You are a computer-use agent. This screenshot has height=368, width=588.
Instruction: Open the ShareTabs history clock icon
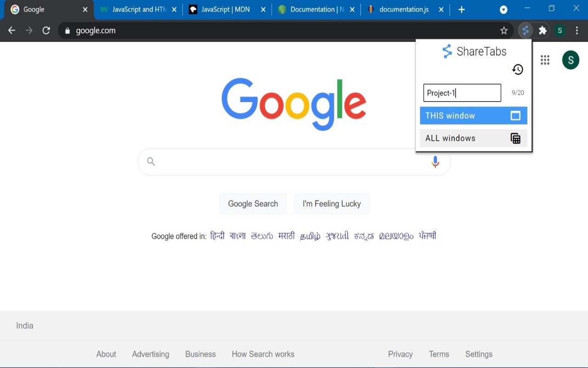click(x=518, y=69)
